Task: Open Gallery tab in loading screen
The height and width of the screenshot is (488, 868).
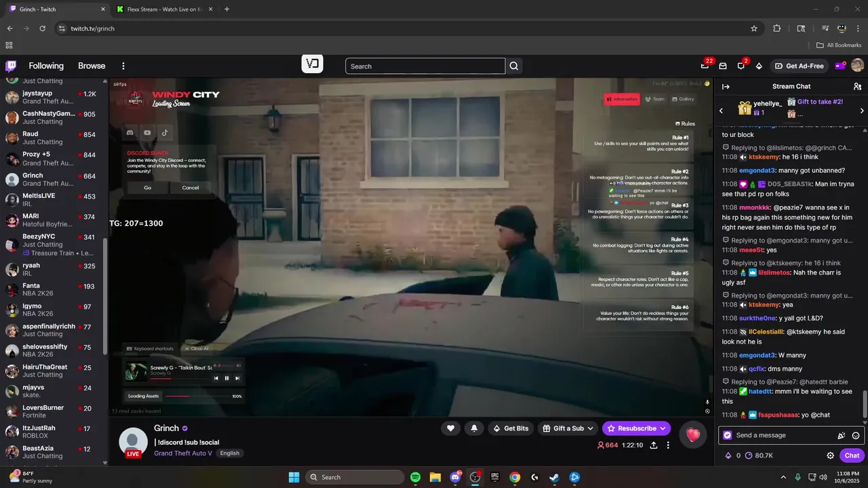Action: click(683, 99)
